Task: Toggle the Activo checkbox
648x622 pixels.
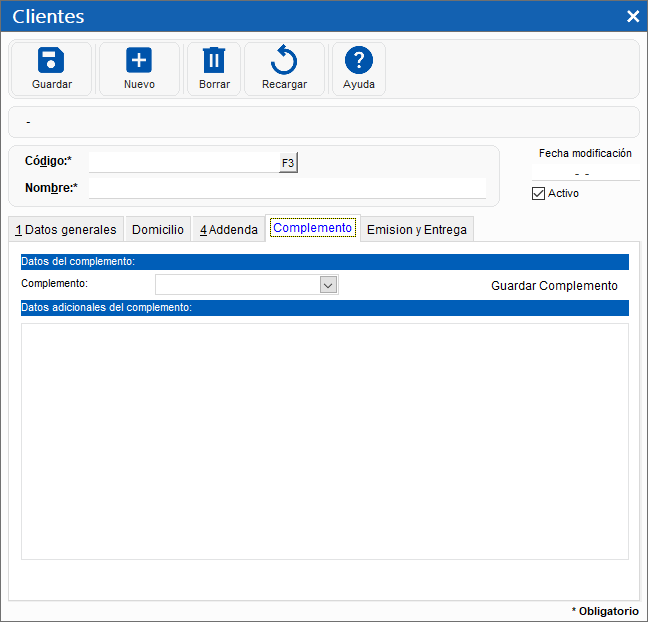Action: (x=538, y=193)
